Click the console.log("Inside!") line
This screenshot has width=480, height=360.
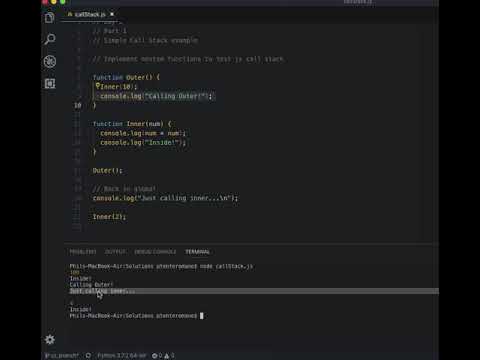143,143
